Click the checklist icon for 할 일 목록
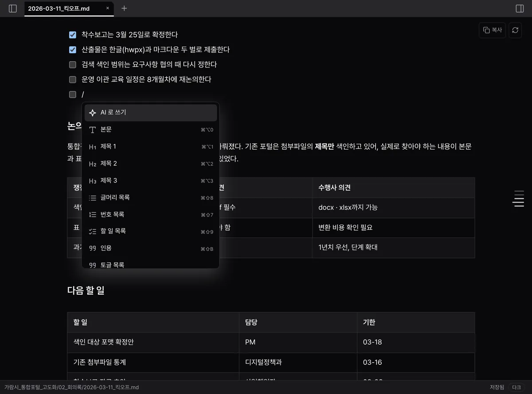Viewport: 532px width, 394px height. [x=92, y=231]
